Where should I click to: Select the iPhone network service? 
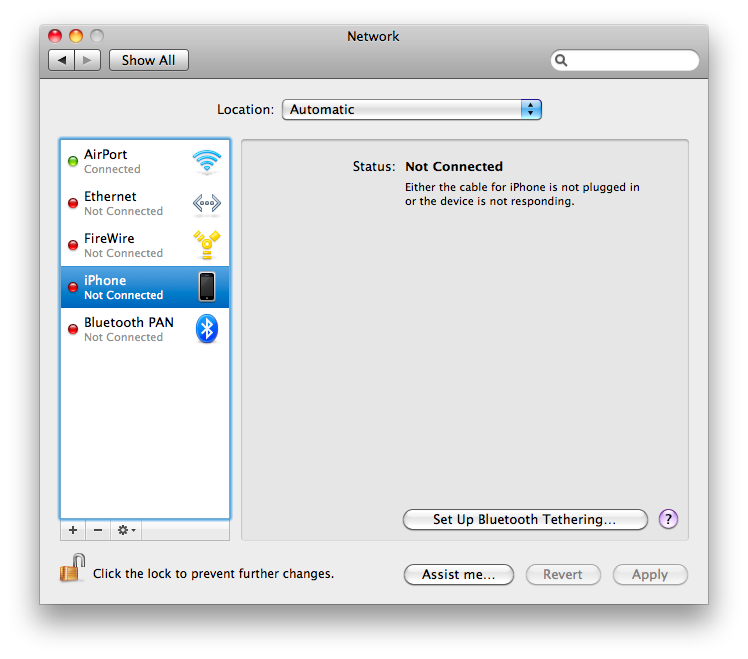[145, 287]
